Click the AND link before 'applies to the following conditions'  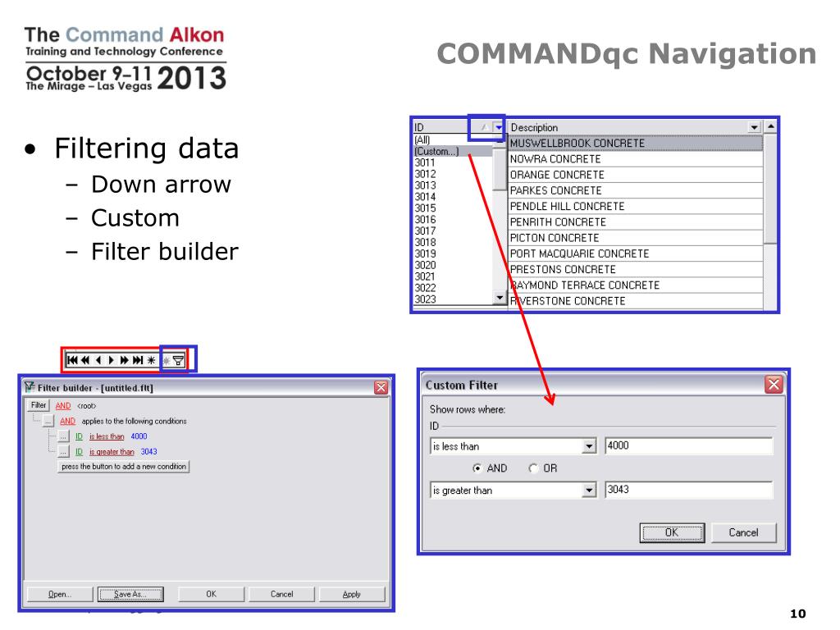coord(67,421)
